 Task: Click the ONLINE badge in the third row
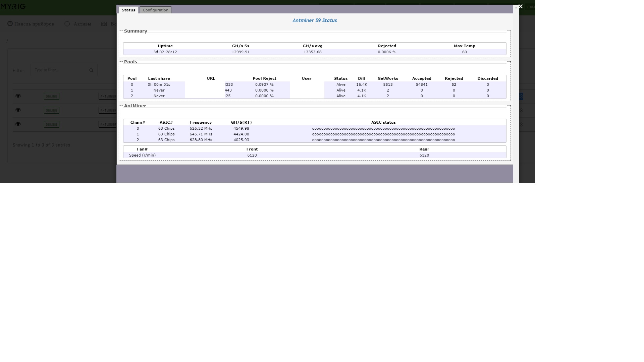pyautogui.click(x=52, y=124)
